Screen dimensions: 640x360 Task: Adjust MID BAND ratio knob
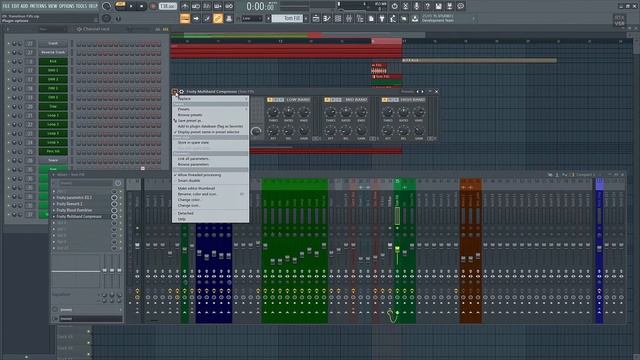tap(346, 112)
